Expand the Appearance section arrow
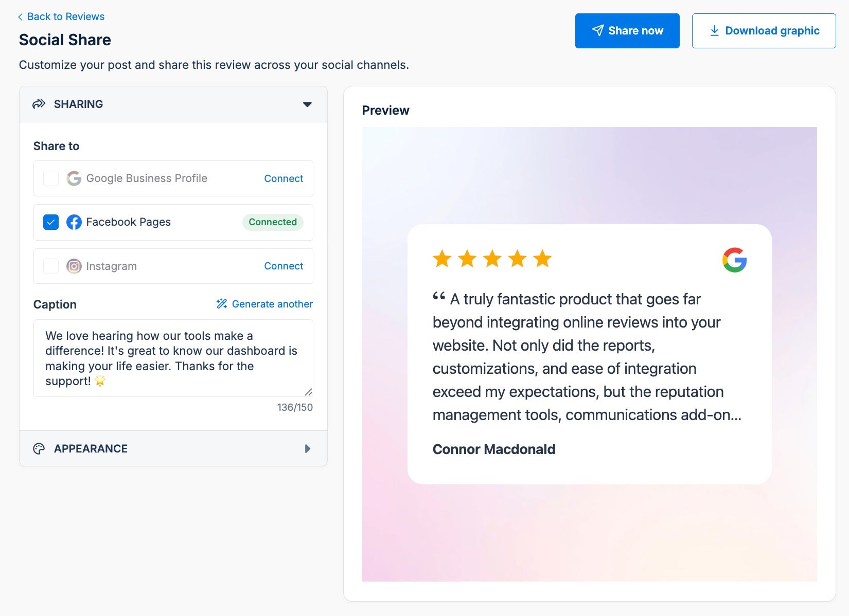 tap(308, 449)
